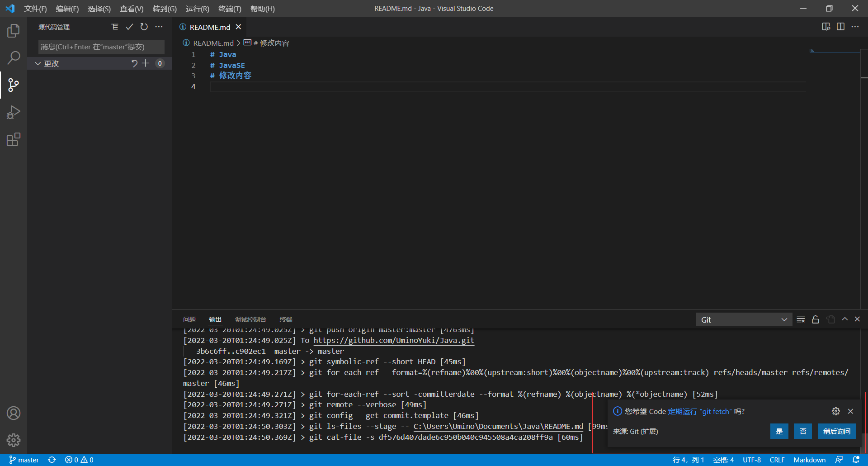Commit changes with the checkmark icon
The width and height of the screenshot is (868, 466).
coord(129,27)
